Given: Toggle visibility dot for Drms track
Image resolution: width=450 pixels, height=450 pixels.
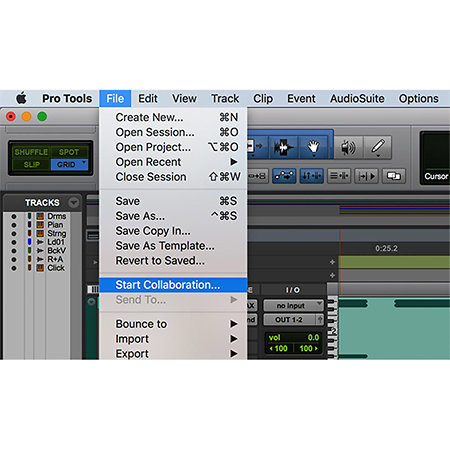Looking at the screenshot, I should click(x=14, y=216).
